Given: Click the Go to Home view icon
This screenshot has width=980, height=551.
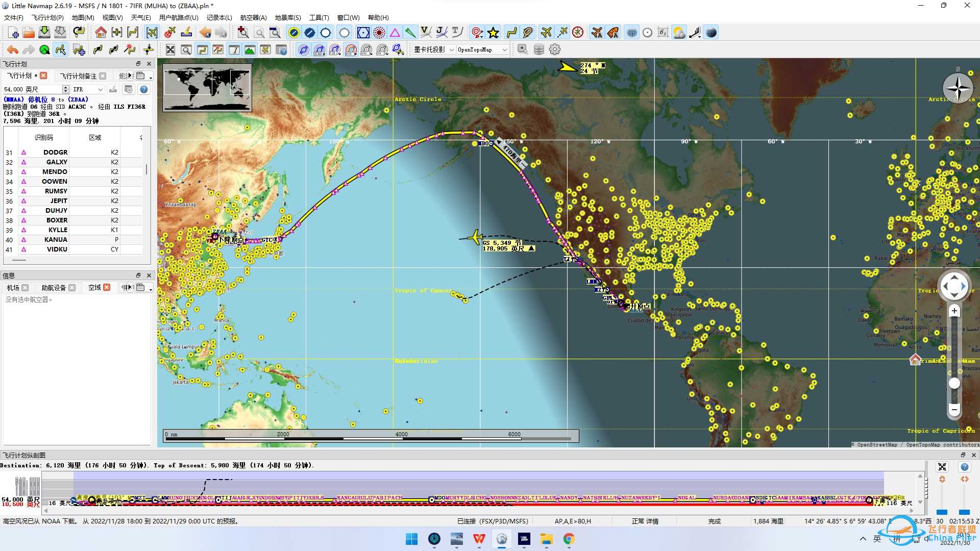Looking at the screenshot, I should [x=101, y=33].
